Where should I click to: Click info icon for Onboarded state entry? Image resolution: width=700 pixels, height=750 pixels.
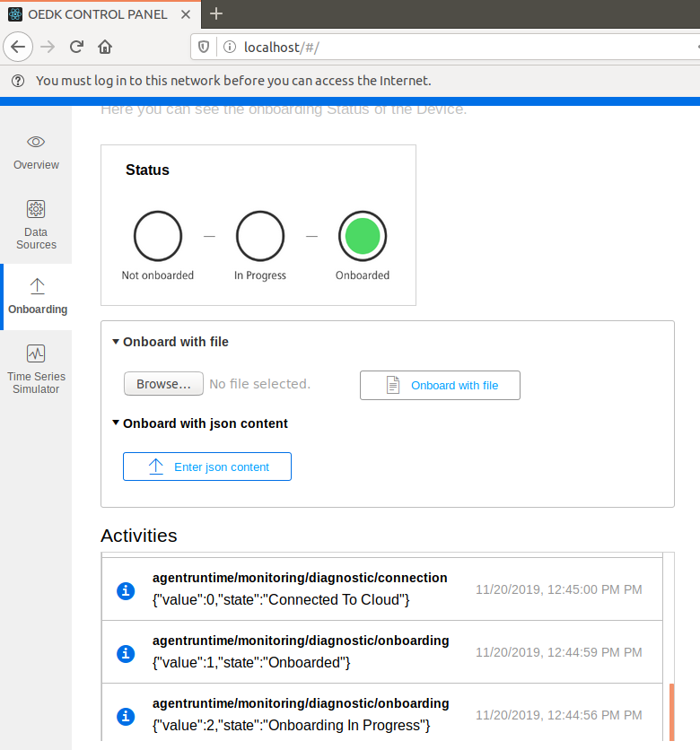tap(126, 653)
